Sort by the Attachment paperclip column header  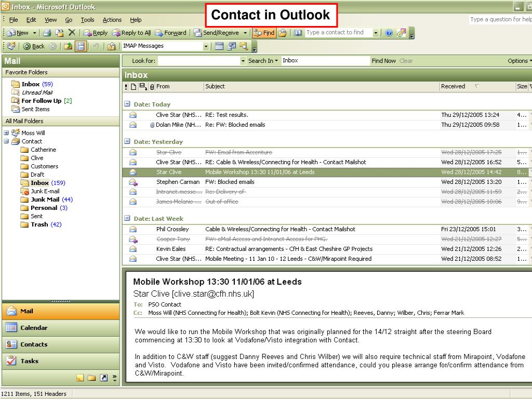click(152, 87)
